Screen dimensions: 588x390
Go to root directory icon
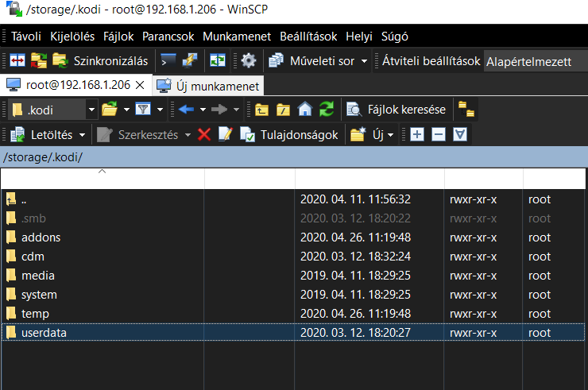[284, 110]
